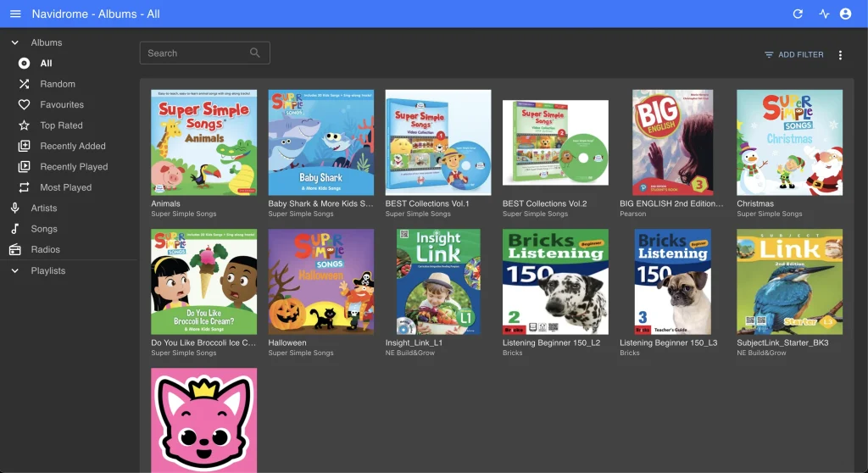Select Most Played in the sidebar

pyautogui.click(x=69, y=188)
